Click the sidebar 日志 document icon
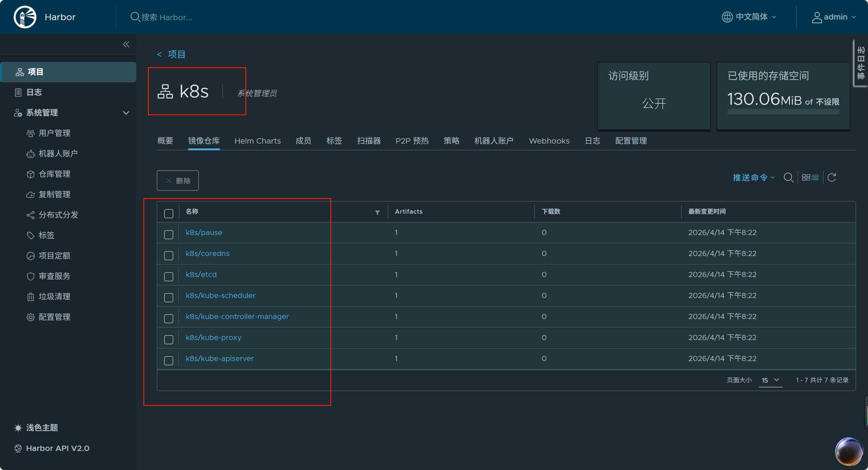 click(x=18, y=92)
